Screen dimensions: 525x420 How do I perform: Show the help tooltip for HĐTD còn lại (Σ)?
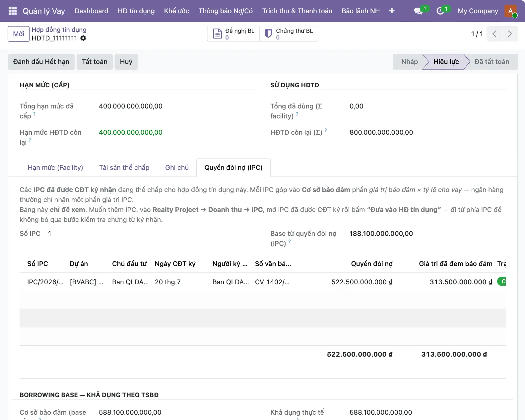pos(326,130)
